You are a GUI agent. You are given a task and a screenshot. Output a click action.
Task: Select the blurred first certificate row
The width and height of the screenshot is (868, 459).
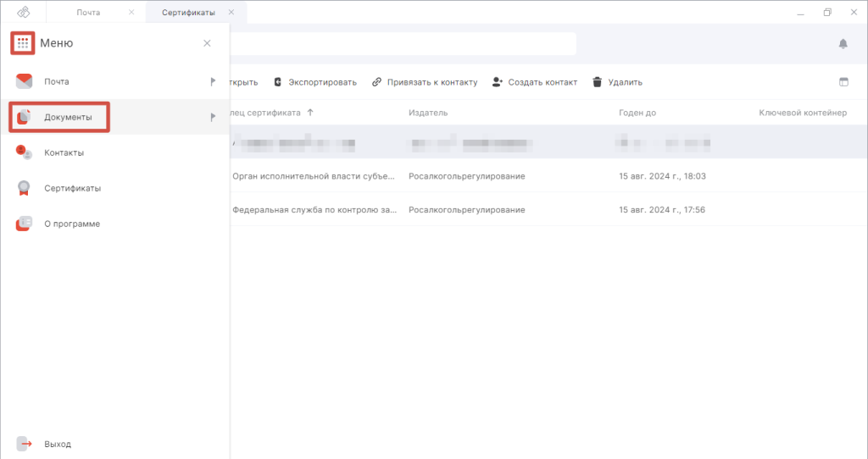(x=548, y=142)
